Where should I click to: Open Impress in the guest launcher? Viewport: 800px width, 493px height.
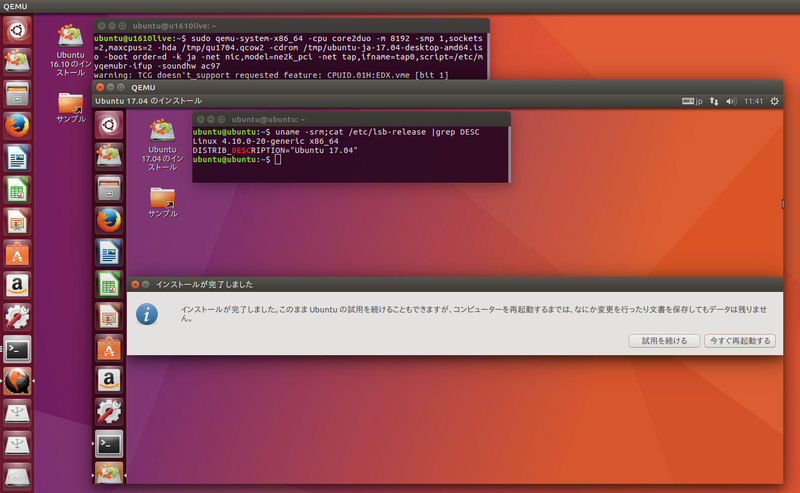pos(109,316)
